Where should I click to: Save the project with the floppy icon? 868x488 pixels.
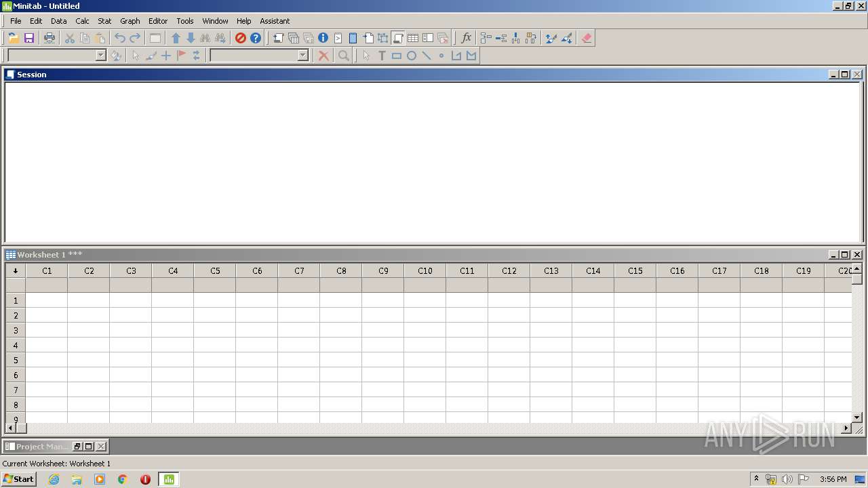tap(29, 38)
